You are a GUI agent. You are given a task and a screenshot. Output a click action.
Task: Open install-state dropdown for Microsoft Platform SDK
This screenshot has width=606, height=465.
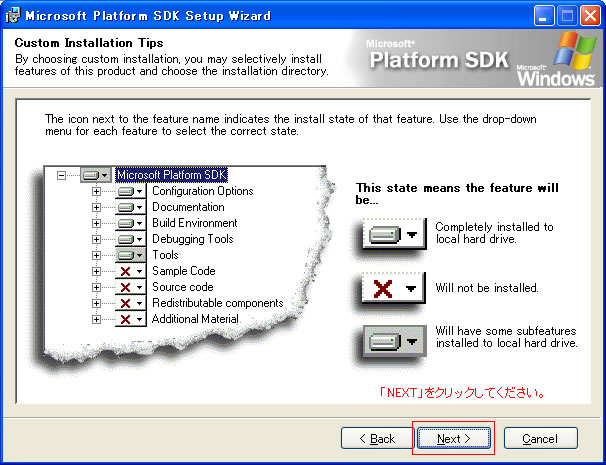pyautogui.click(x=96, y=175)
